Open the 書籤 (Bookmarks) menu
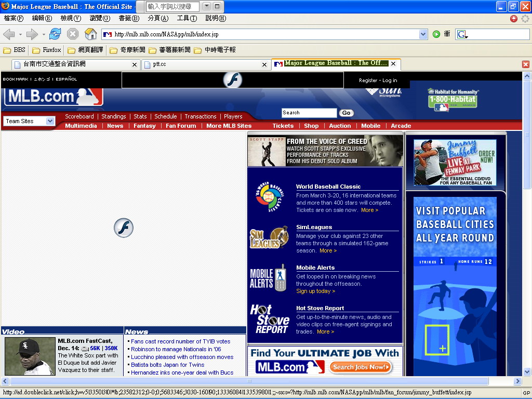 pos(129,18)
